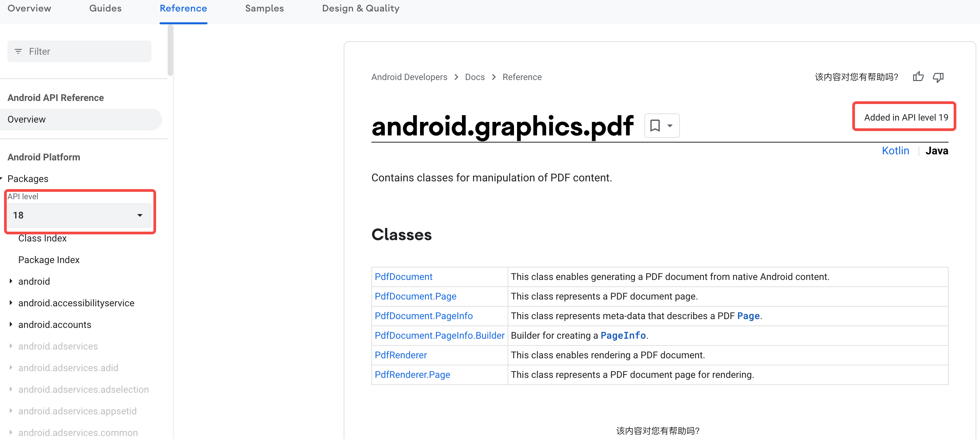Expand the android package tree item
Screen dimensions: 980x439
(11, 281)
